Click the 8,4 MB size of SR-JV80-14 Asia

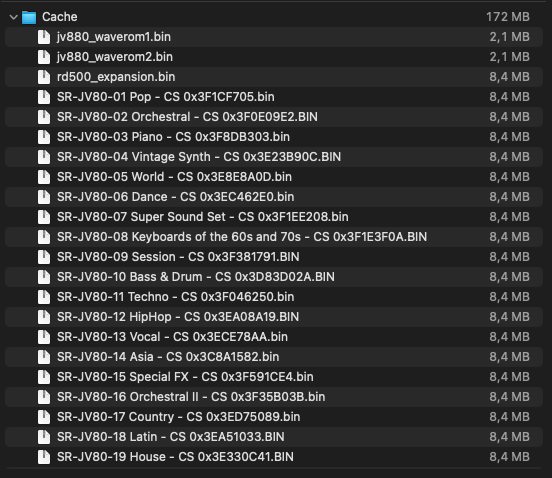click(509, 357)
